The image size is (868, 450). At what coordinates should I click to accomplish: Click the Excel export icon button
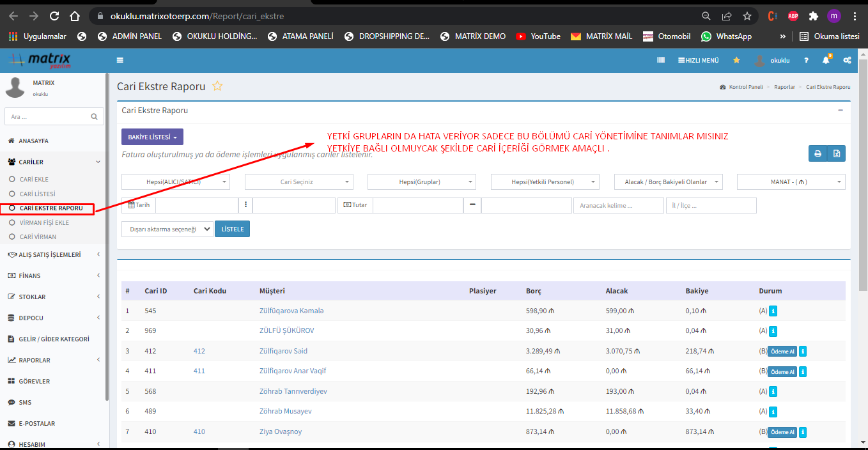pos(837,153)
